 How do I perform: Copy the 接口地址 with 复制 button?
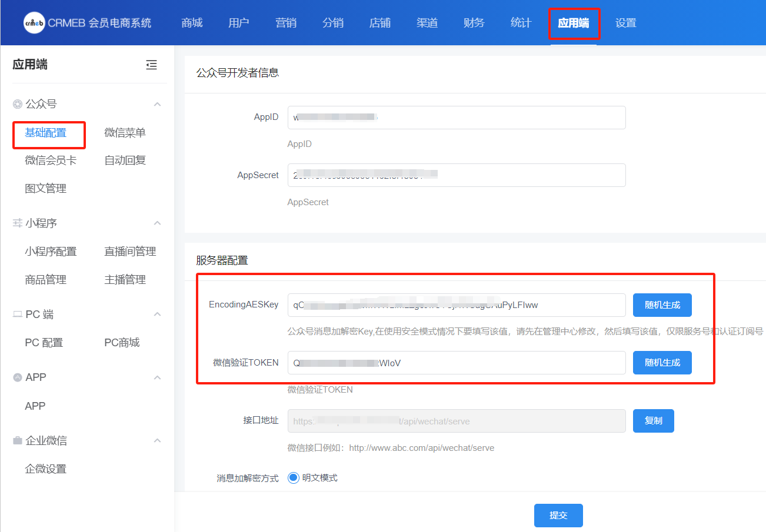[653, 421]
